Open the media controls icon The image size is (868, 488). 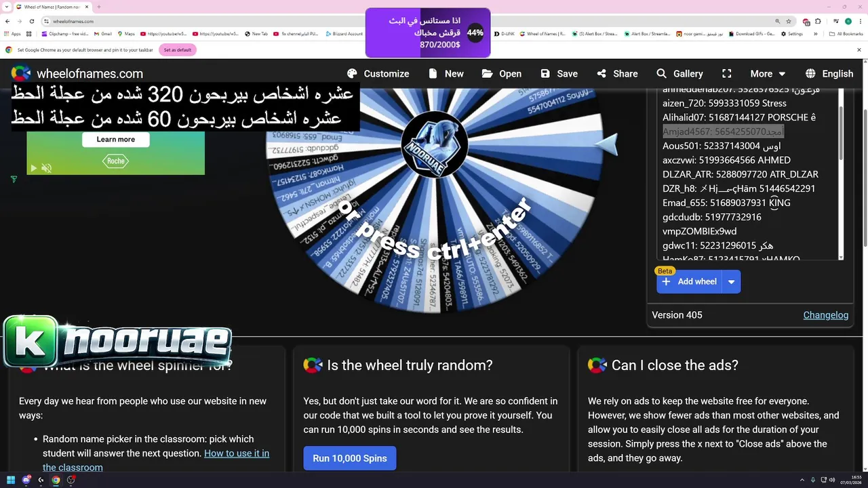pos(836,21)
